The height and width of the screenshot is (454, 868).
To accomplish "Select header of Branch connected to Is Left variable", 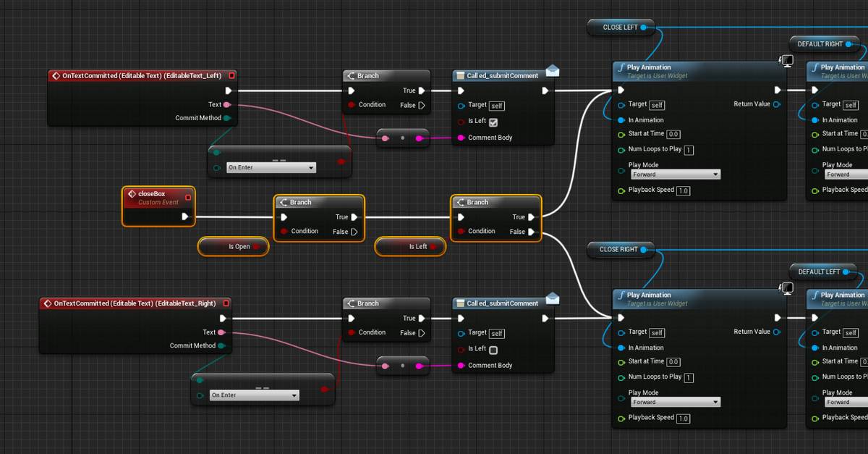I will (x=495, y=203).
